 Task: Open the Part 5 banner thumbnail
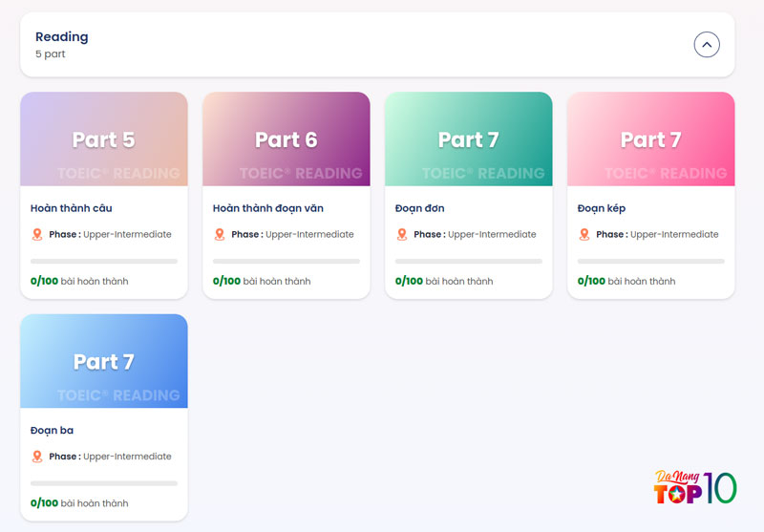coord(104,138)
